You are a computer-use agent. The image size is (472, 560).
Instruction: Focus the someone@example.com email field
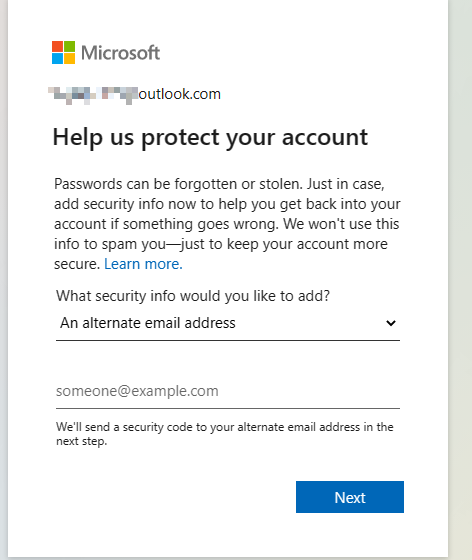point(228,391)
